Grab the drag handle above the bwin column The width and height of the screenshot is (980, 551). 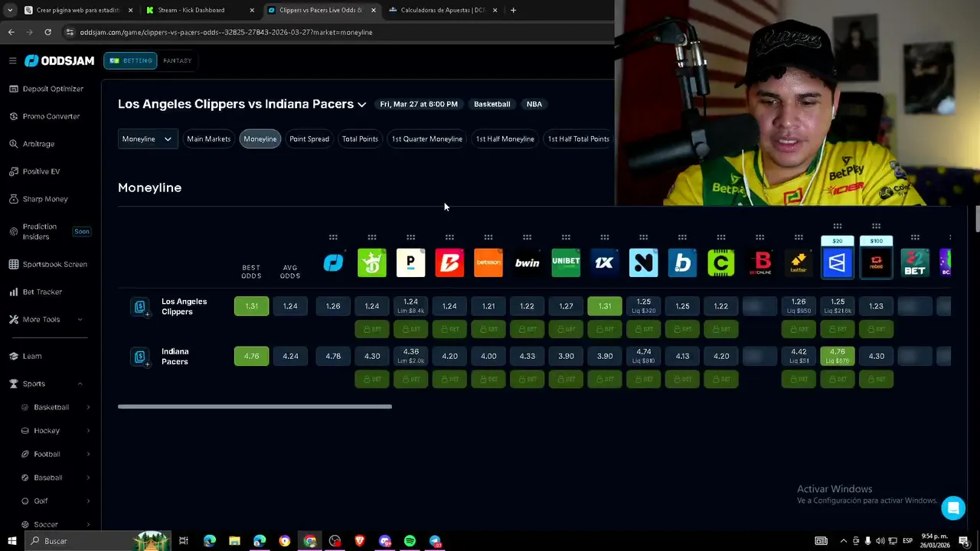pyautogui.click(x=528, y=237)
